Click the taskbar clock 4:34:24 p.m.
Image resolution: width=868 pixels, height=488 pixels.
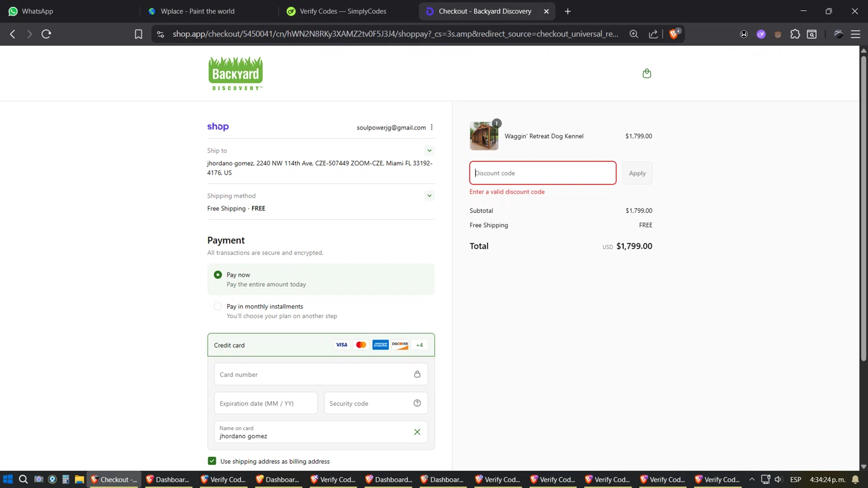(827, 479)
